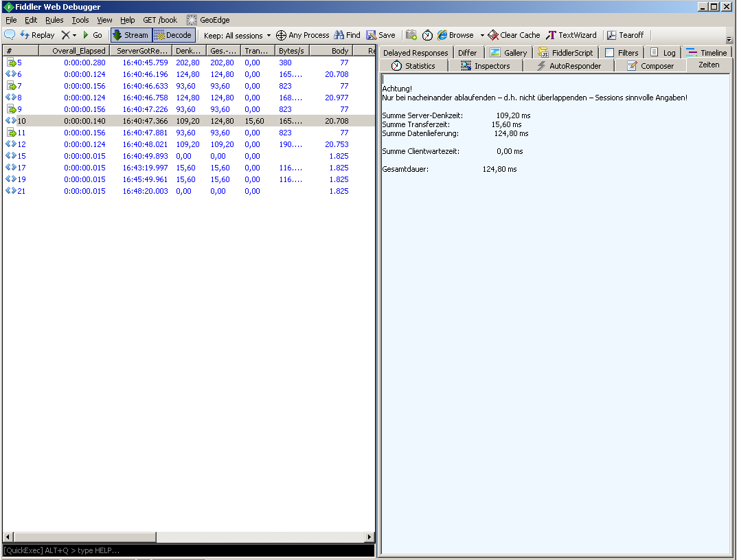Select session row 19

[188, 179]
